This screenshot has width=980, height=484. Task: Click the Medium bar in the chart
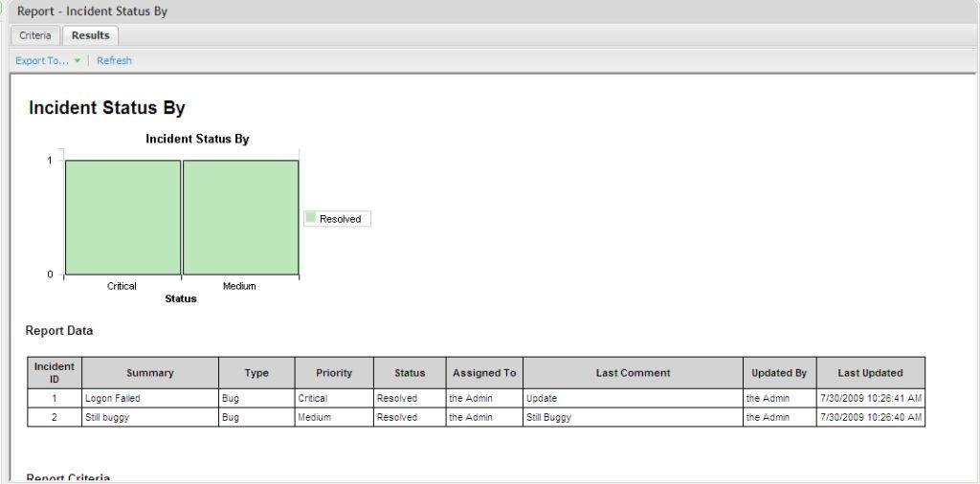pyautogui.click(x=240, y=217)
